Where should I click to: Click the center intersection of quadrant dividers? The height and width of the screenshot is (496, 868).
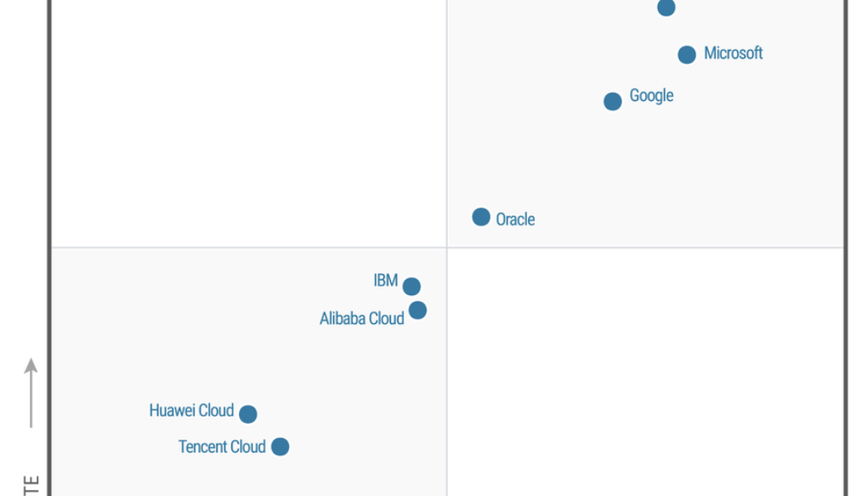tap(447, 248)
